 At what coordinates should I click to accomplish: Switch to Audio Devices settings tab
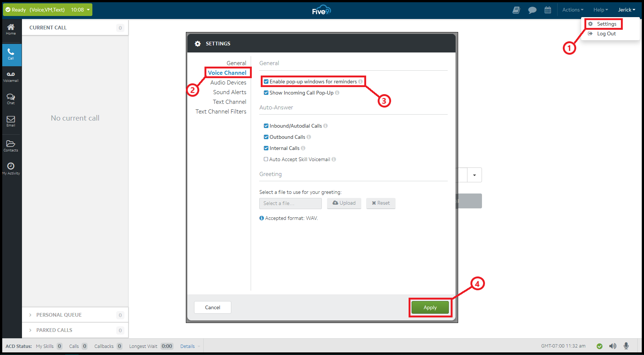[x=228, y=82]
